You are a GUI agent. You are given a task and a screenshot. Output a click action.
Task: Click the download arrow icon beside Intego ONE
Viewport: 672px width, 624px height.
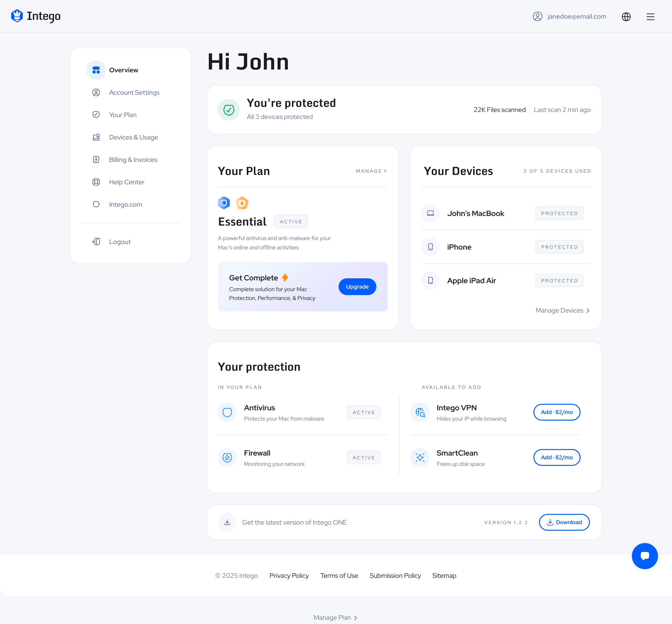[x=227, y=522]
